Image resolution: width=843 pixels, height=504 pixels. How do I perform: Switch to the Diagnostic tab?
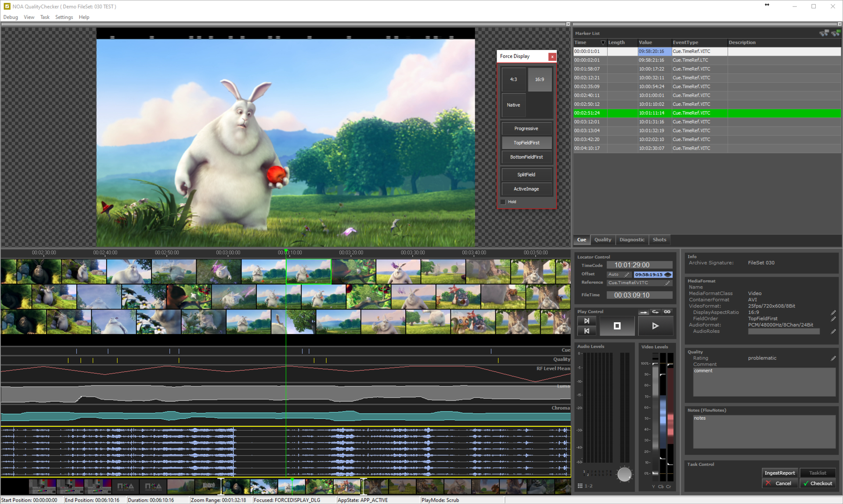[632, 240]
